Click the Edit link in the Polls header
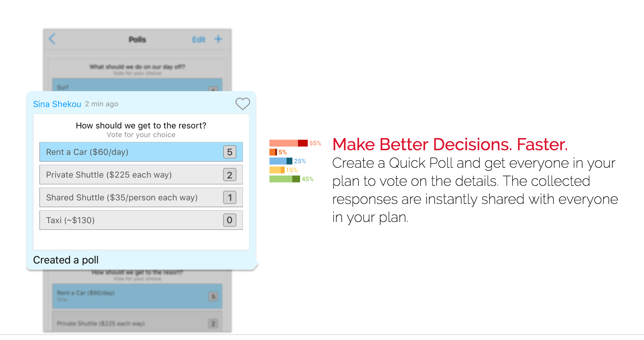 click(199, 40)
